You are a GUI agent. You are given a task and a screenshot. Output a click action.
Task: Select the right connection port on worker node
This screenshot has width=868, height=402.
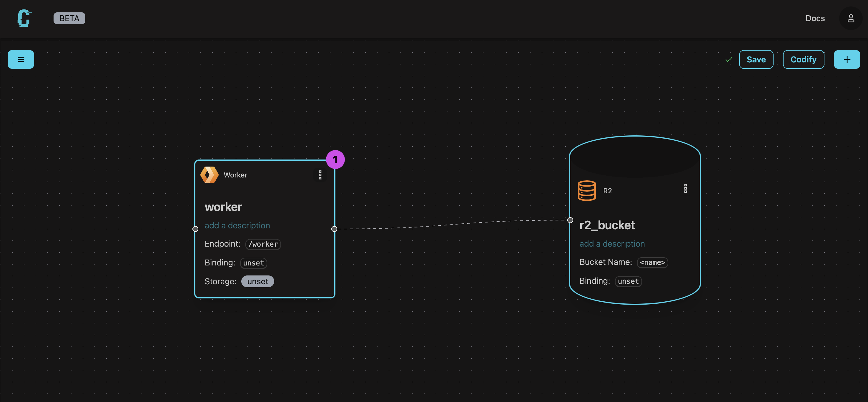334,229
